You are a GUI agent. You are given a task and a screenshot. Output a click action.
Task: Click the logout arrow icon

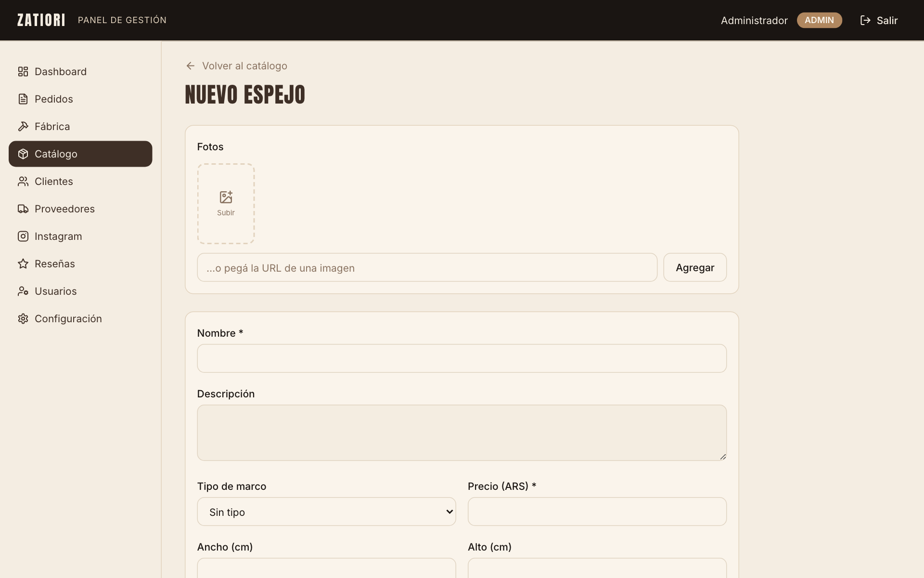coord(865,20)
